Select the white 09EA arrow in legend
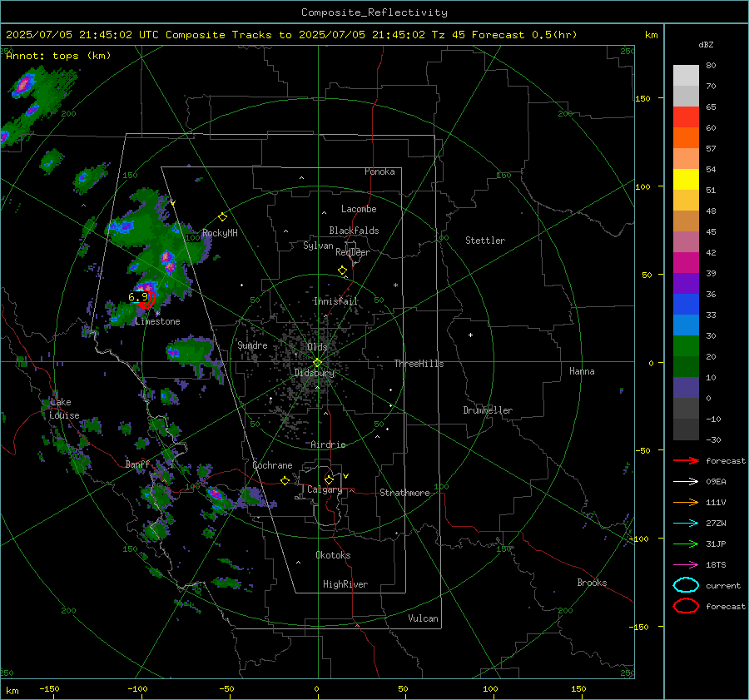 (x=686, y=482)
